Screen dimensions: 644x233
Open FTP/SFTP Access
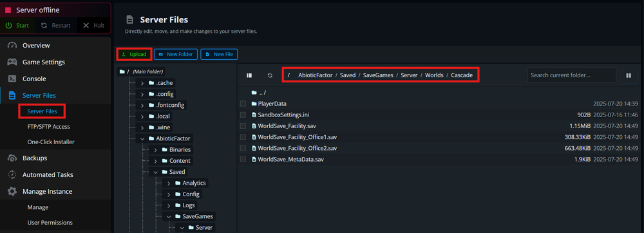tap(48, 127)
